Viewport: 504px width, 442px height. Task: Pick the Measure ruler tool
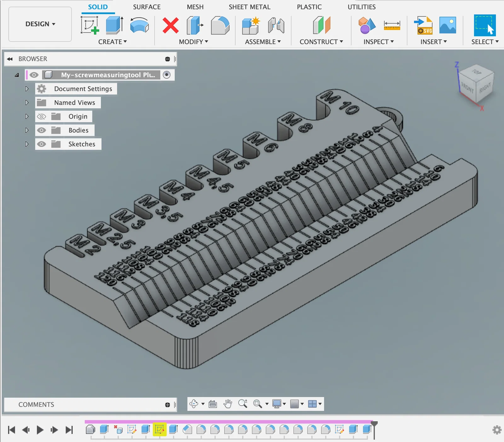pyautogui.click(x=392, y=25)
